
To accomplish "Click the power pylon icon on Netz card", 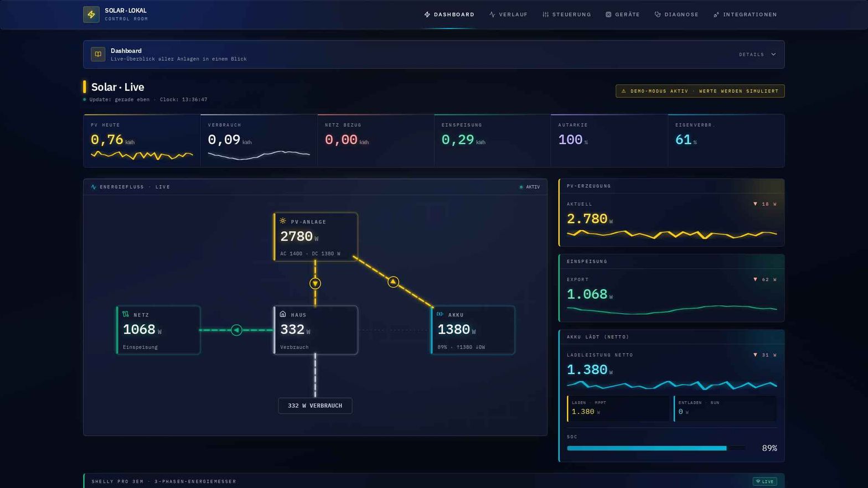I will coord(126,314).
